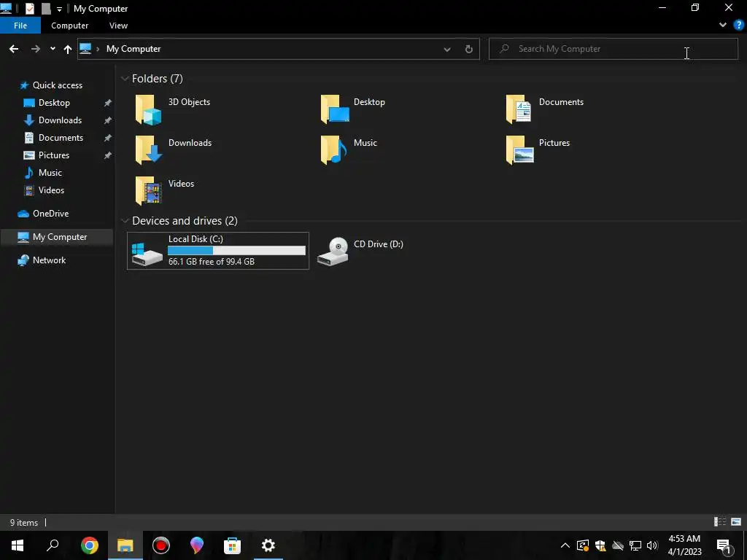Screen dimensions: 747x560
Task: Select the Music folder in main pane
Action: pos(349,150)
